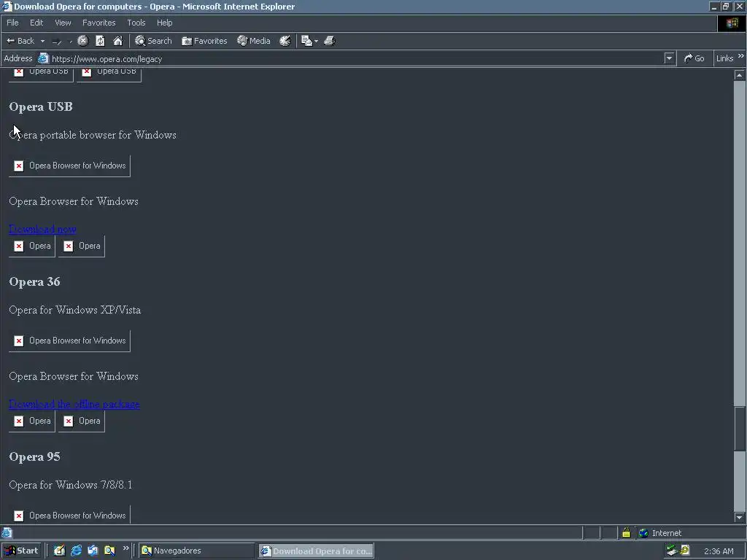Image resolution: width=747 pixels, height=560 pixels.
Task: Click the Mail toolbar icon
Action: (x=307, y=41)
